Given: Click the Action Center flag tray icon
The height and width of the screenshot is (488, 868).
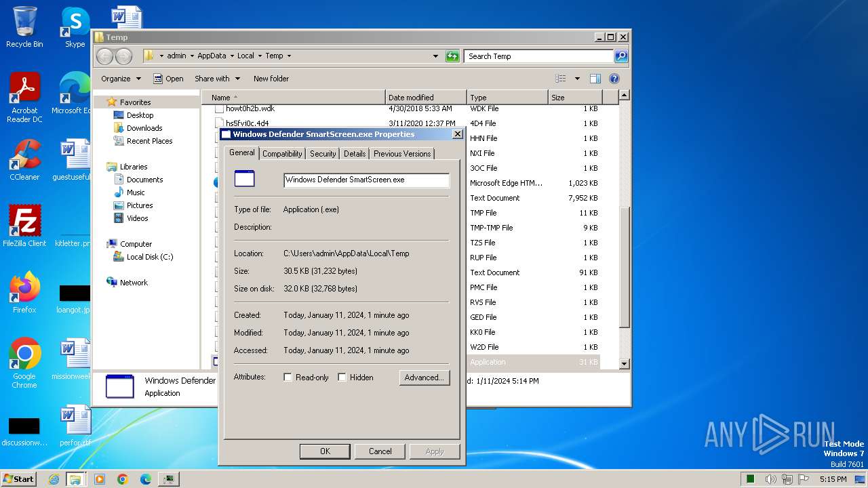Looking at the screenshot, I should 804,479.
